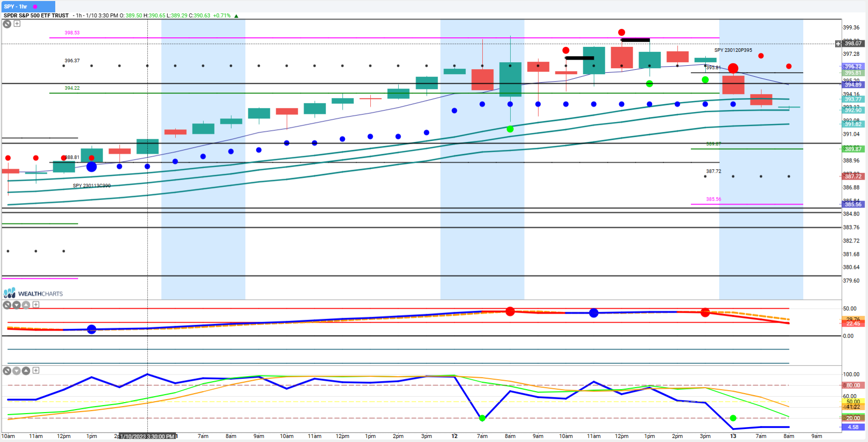Click the plus icon in the price pane
Viewport: 868px width, 442px height.
point(17,23)
